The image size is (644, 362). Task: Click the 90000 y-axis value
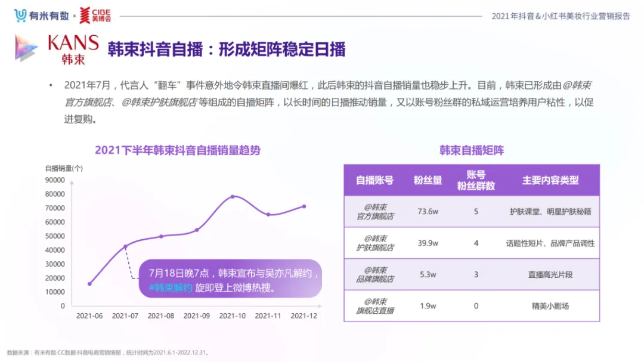click(55, 180)
